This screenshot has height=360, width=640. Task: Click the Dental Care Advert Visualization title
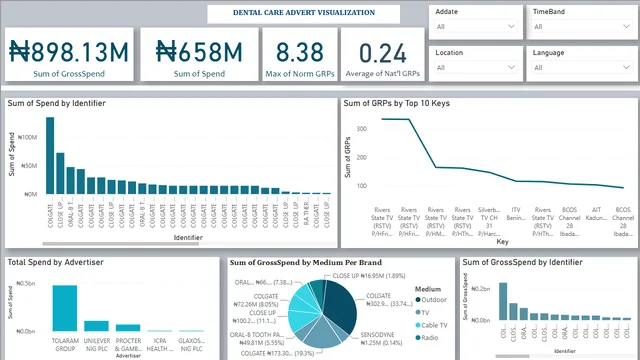point(304,13)
